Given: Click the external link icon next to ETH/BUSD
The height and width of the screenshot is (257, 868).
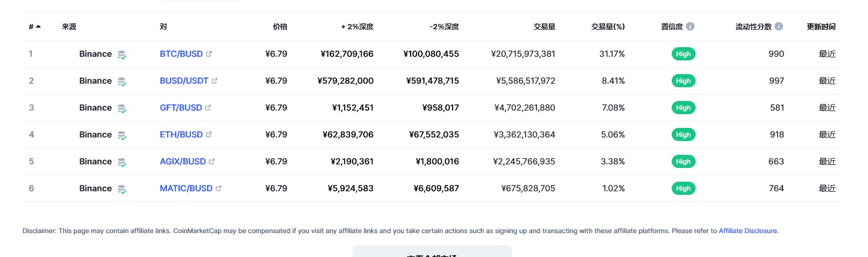Looking at the screenshot, I should pyautogui.click(x=209, y=134).
